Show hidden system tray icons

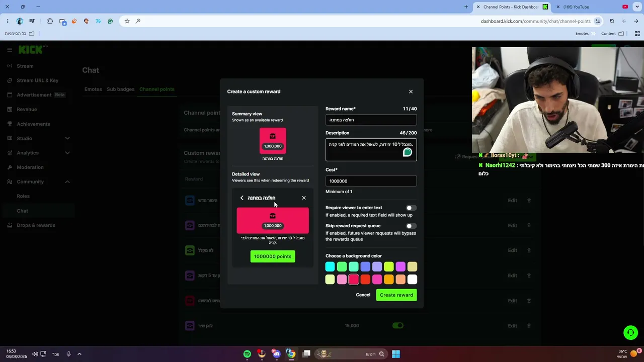79,354
